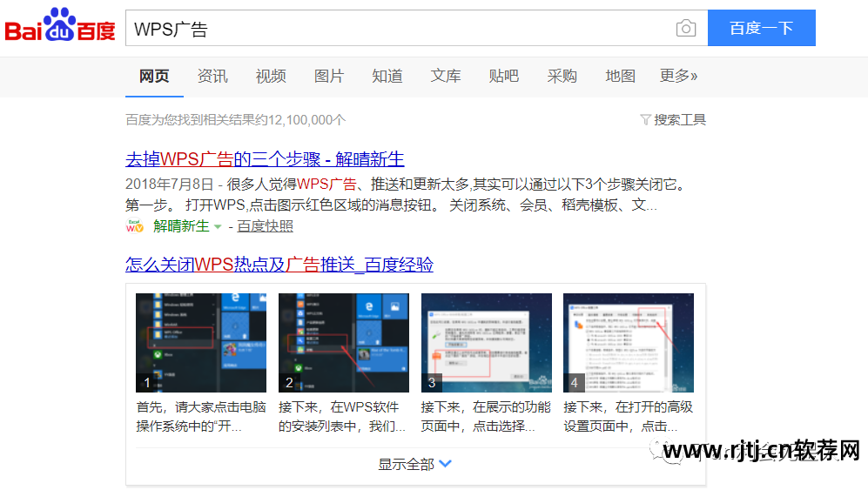Image resolution: width=868 pixels, height=490 pixels.
Task: Click the 解晴新生 site favicon
Action: pyautogui.click(x=135, y=226)
